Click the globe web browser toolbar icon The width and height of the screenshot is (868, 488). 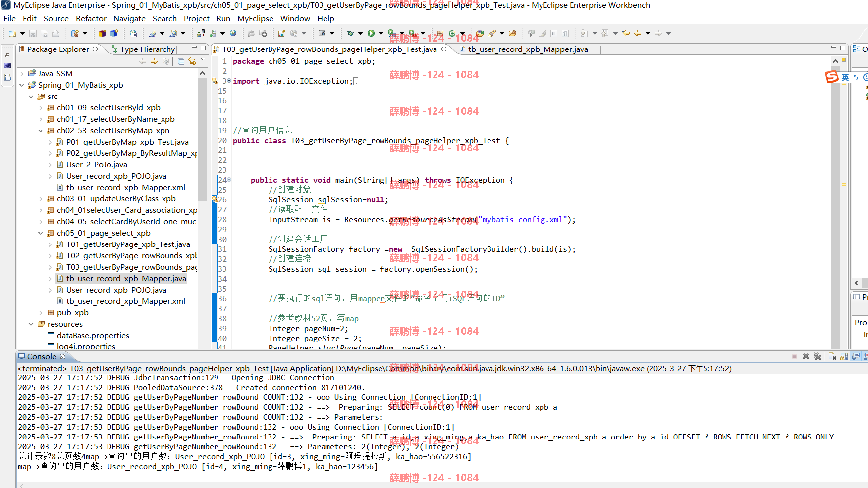tap(233, 33)
